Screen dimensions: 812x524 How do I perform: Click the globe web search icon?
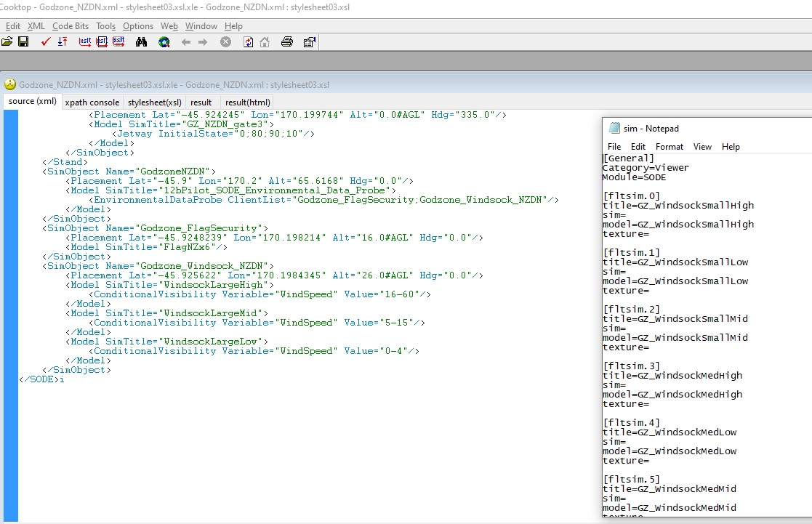164,42
